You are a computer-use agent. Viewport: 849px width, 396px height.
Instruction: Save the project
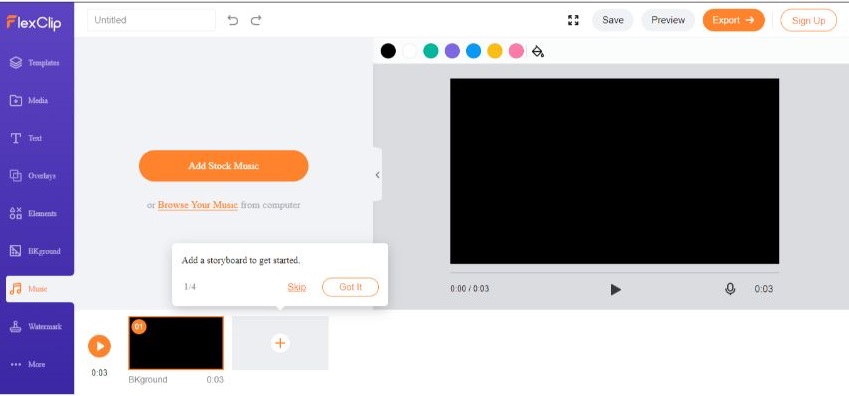pyautogui.click(x=612, y=20)
